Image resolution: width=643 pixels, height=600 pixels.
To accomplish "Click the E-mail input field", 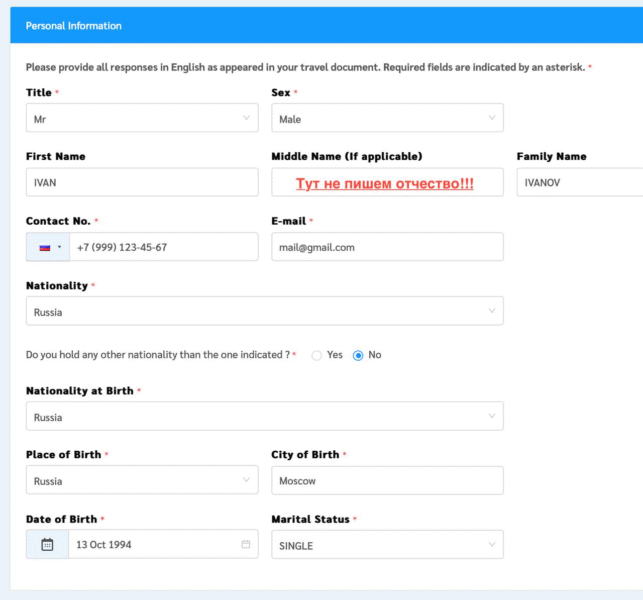I will click(386, 247).
